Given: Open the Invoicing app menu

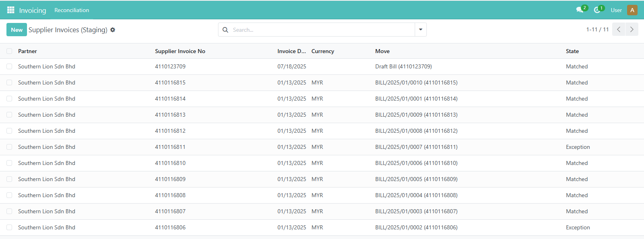Looking at the screenshot, I should (33, 10).
